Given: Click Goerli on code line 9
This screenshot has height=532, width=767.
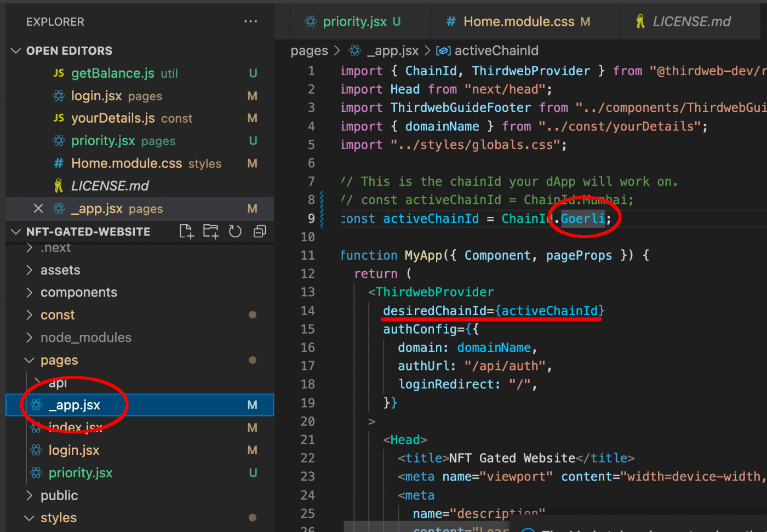Looking at the screenshot, I should tap(582, 219).
